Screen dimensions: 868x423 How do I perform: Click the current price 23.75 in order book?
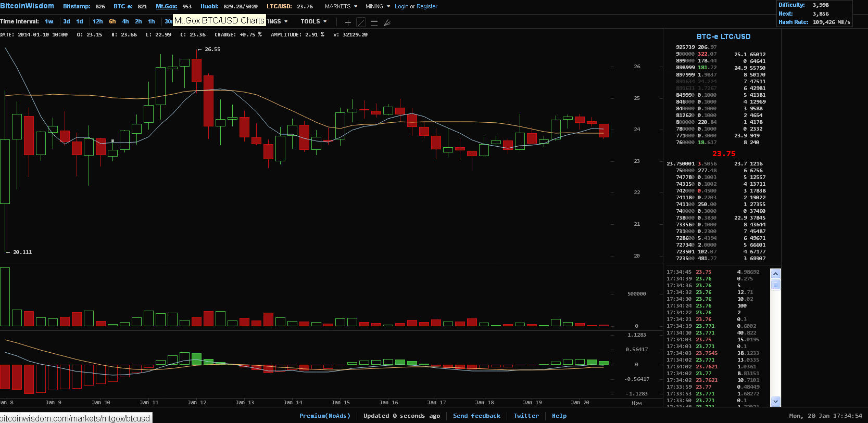[x=724, y=153]
